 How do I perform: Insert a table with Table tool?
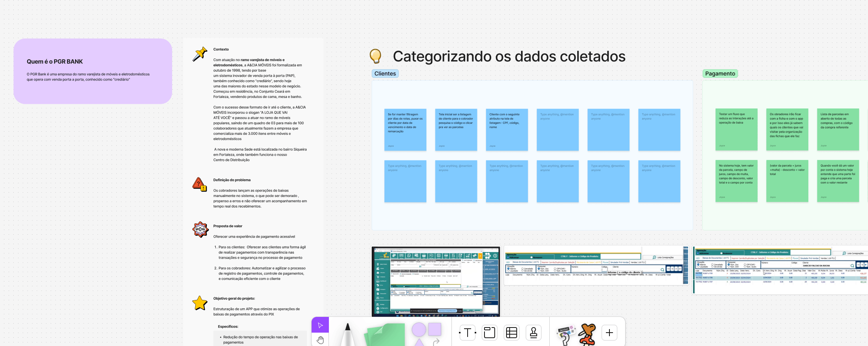pyautogui.click(x=512, y=333)
